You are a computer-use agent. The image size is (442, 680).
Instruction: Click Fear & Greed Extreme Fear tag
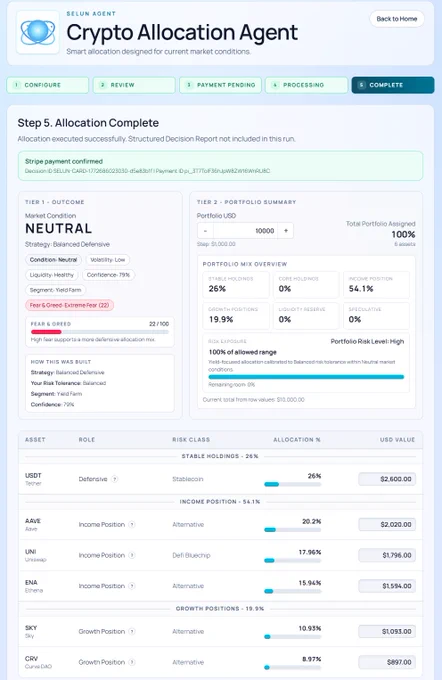[x=69, y=305]
